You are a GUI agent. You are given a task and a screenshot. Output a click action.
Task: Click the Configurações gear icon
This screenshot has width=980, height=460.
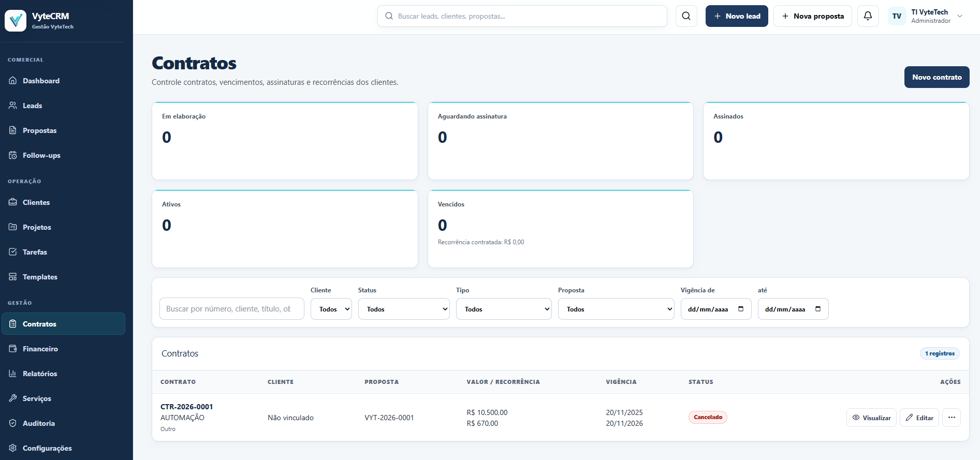pyautogui.click(x=13, y=448)
